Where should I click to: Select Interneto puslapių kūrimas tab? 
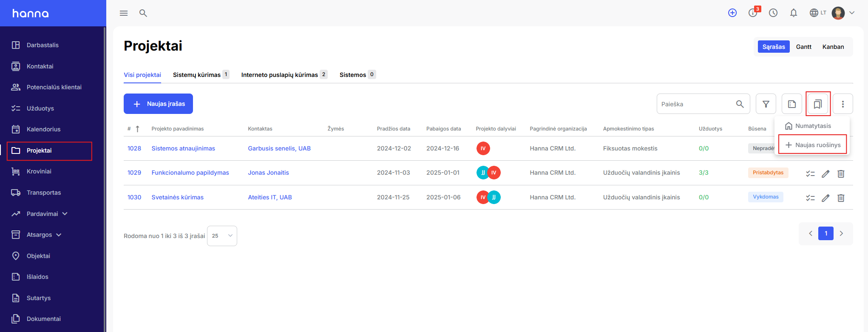click(x=284, y=75)
